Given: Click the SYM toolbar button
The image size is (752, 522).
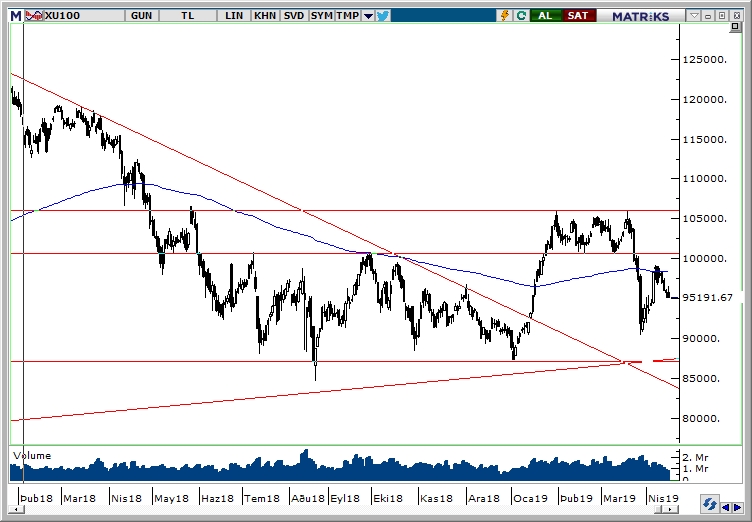Looking at the screenshot, I should (x=321, y=16).
